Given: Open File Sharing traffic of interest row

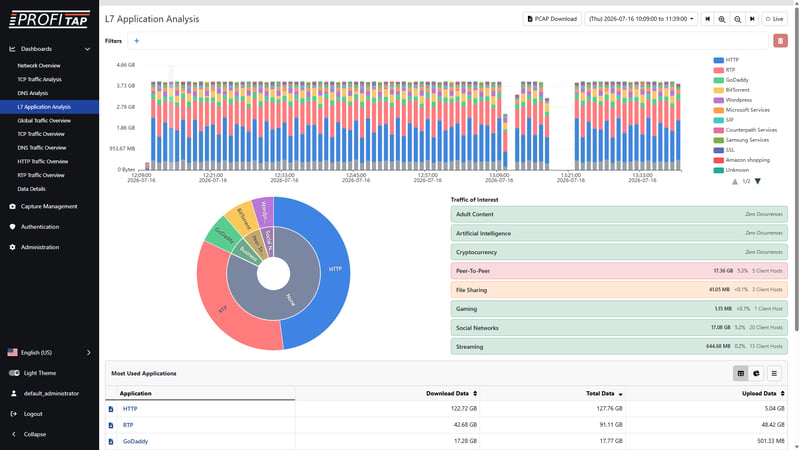Looking at the screenshot, I should tap(619, 290).
